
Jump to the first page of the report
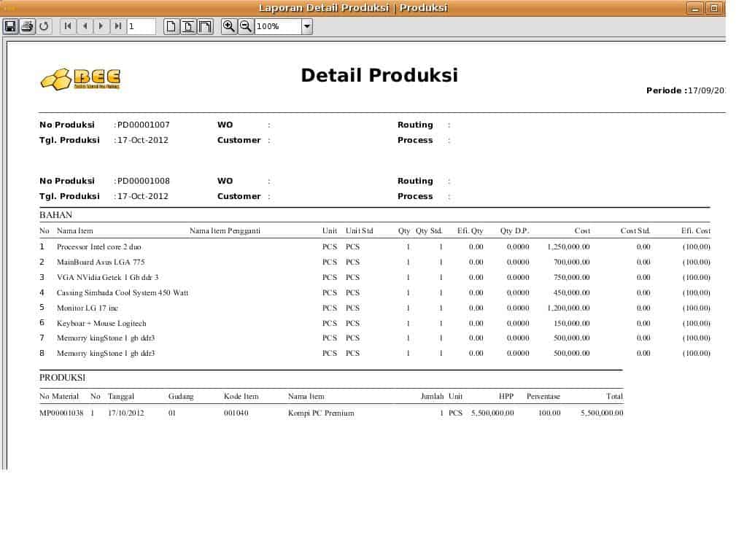tap(68, 26)
